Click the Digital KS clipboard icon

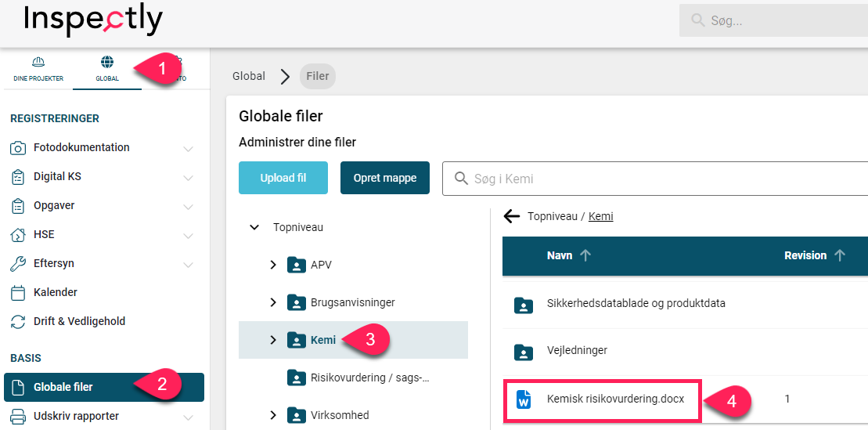tap(18, 177)
